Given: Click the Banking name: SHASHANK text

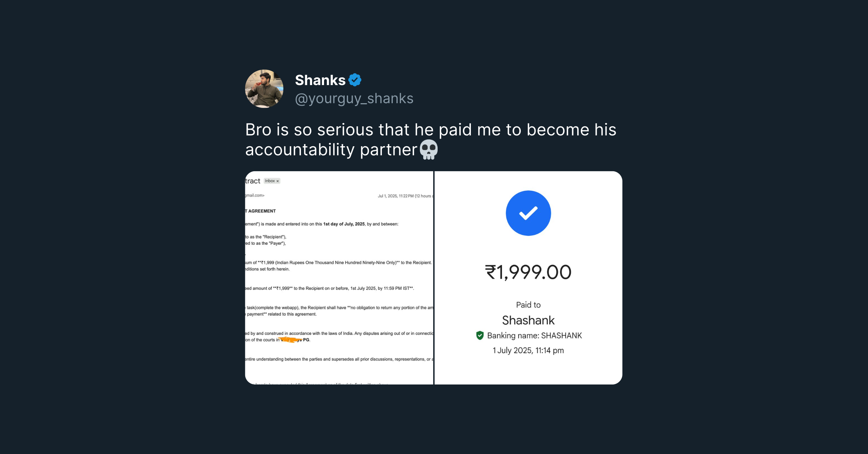Looking at the screenshot, I should tap(534, 336).
